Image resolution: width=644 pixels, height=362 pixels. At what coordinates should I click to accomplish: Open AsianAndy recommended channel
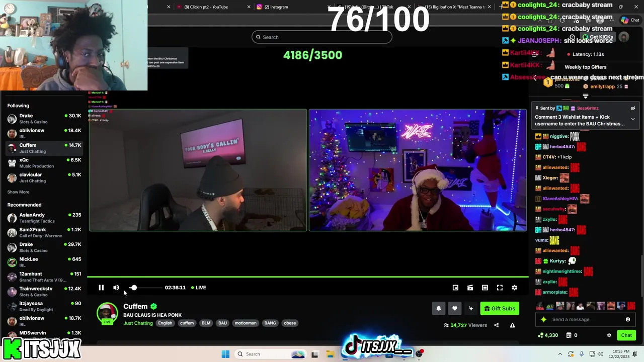(x=44, y=218)
